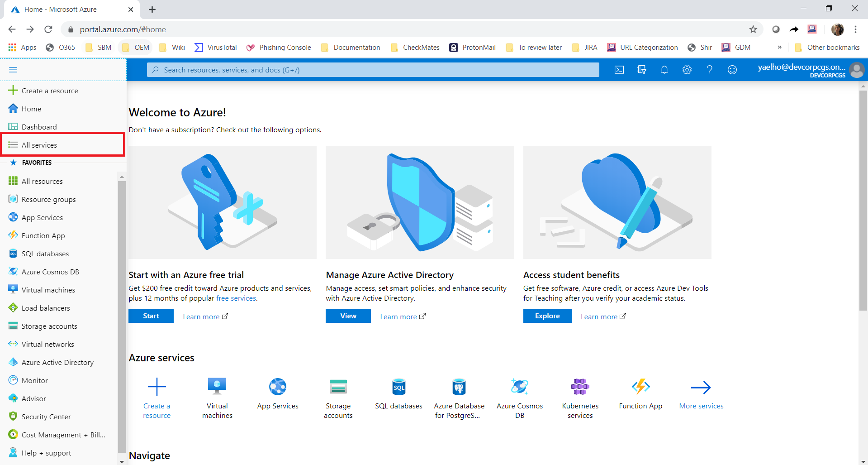Click View for Azure Active Directory
The height and width of the screenshot is (465, 868).
348,316
